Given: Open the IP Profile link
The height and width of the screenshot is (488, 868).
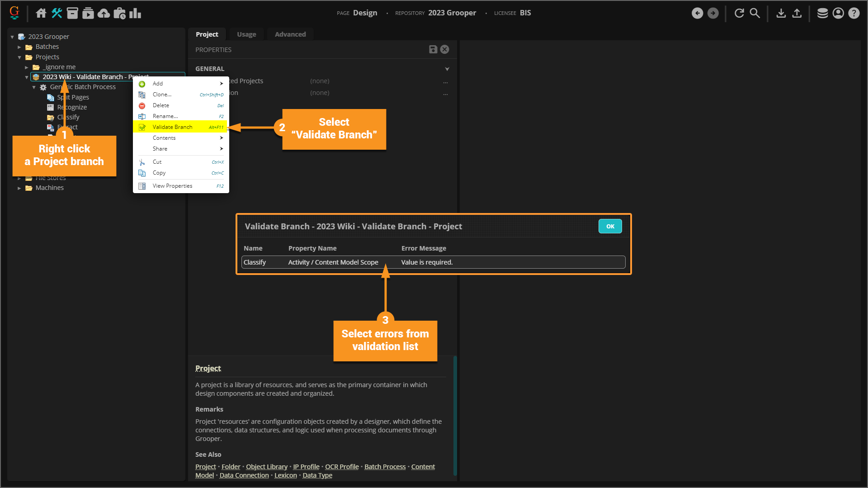Looking at the screenshot, I should pos(306,467).
